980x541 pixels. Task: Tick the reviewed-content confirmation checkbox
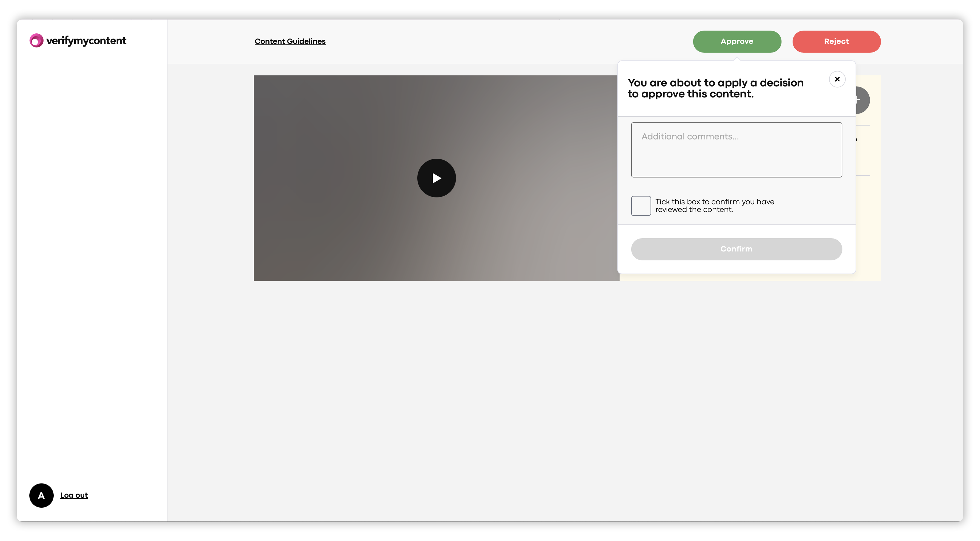[x=641, y=206]
